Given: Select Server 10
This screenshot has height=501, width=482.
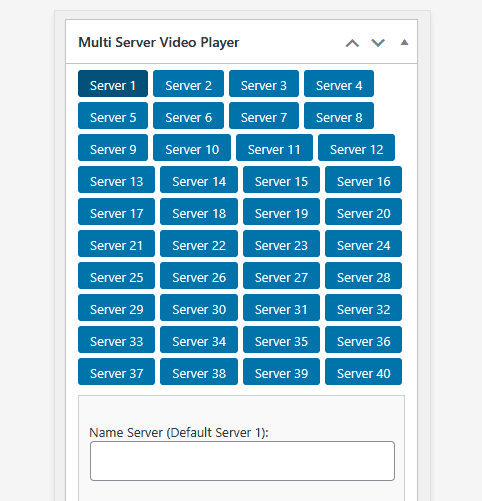Looking at the screenshot, I should pyautogui.click(x=192, y=148).
